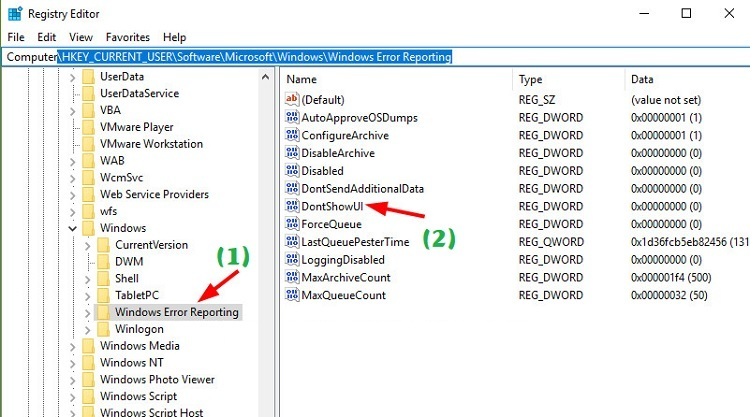The width and height of the screenshot is (755, 417).
Task: Expand the Windows NT key
Action: coord(72,364)
